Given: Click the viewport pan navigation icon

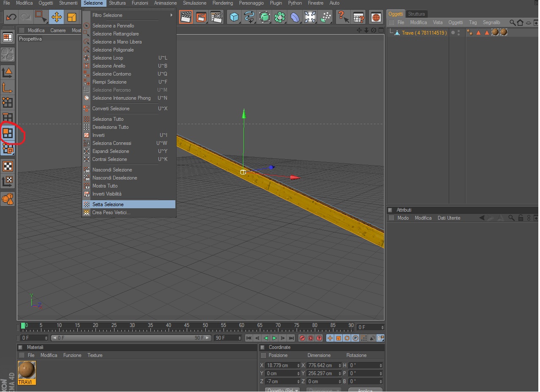Looking at the screenshot, I should (359, 30).
